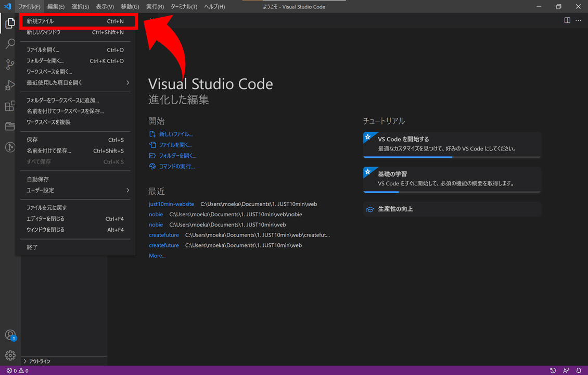Click the More... recent link

[x=157, y=256]
